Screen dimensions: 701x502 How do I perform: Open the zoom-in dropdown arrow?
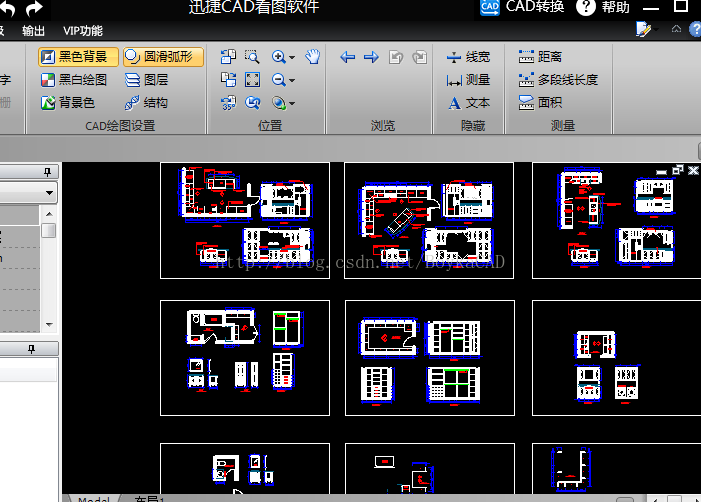pyautogui.click(x=292, y=58)
